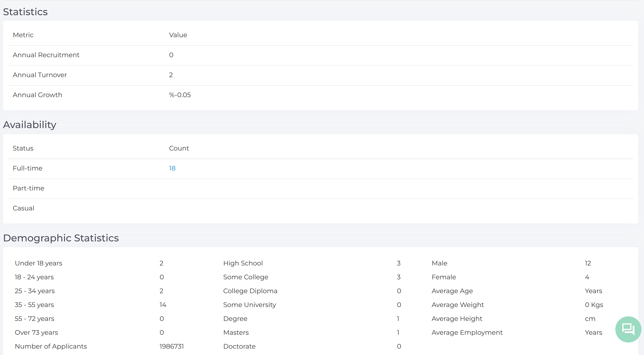Click the applicants value '1986731'
This screenshot has height=355, width=644.
[x=172, y=347]
